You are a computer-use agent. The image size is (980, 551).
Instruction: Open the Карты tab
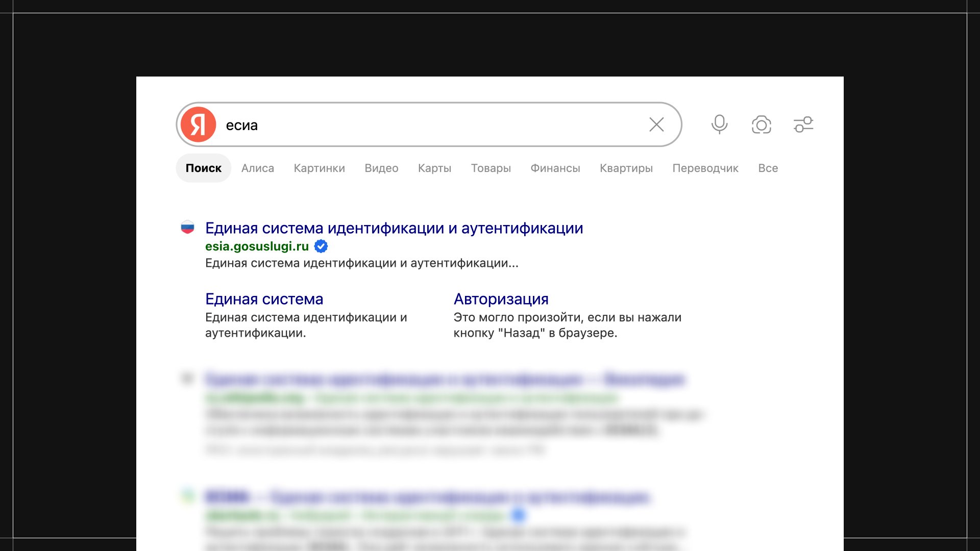point(435,168)
